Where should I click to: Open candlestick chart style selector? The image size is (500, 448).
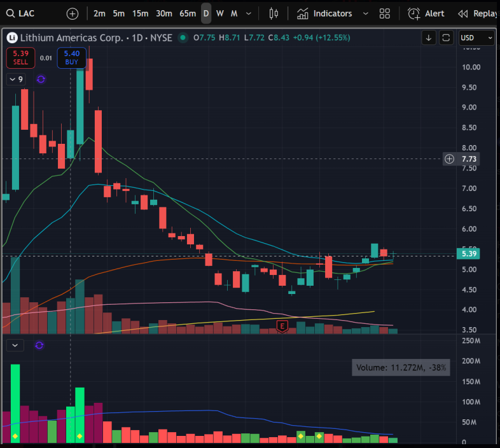click(x=274, y=14)
